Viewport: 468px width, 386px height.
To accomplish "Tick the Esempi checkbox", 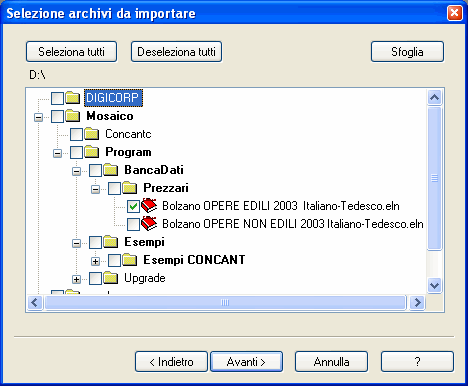I will (x=95, y=242).
